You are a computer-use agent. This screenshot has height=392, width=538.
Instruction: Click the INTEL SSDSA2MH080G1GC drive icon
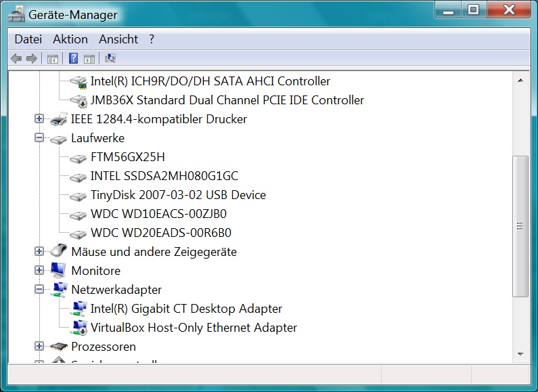(x=79, y=177)
